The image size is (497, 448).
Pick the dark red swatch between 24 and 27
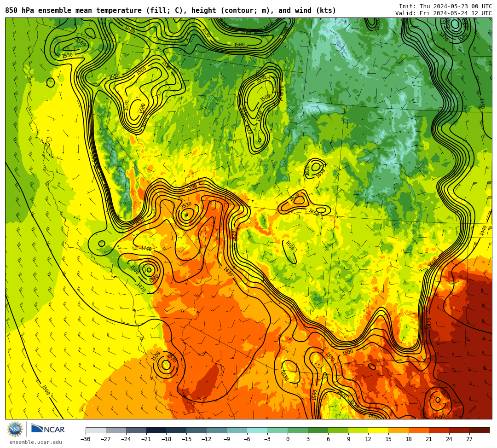click(460, 430)
